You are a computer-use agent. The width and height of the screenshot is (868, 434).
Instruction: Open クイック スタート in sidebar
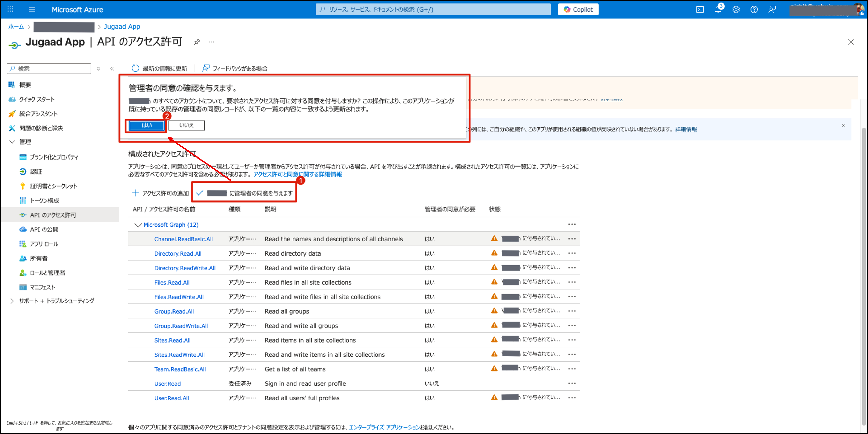37,99
